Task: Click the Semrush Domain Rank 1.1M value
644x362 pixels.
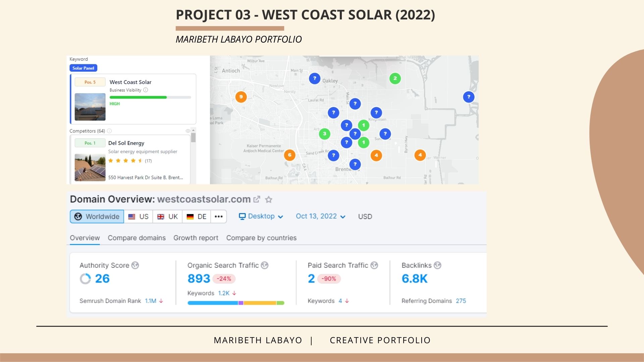Action: coord(151,301)
